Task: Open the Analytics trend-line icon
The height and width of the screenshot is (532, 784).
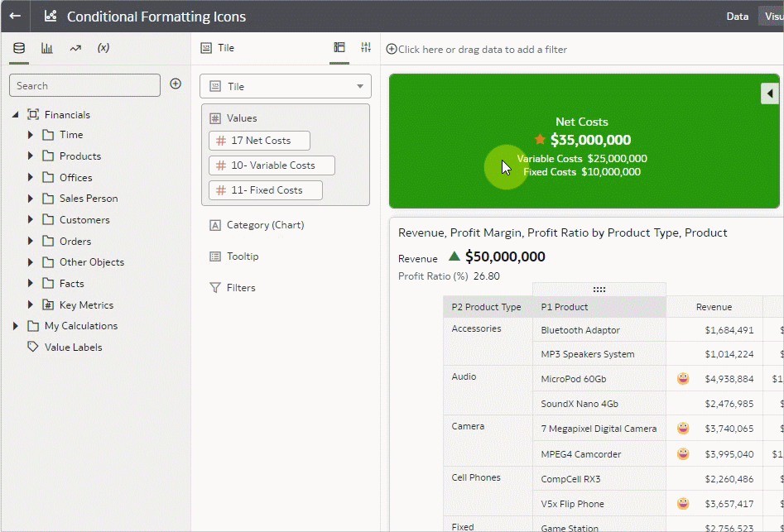Action: coord(75,48)
